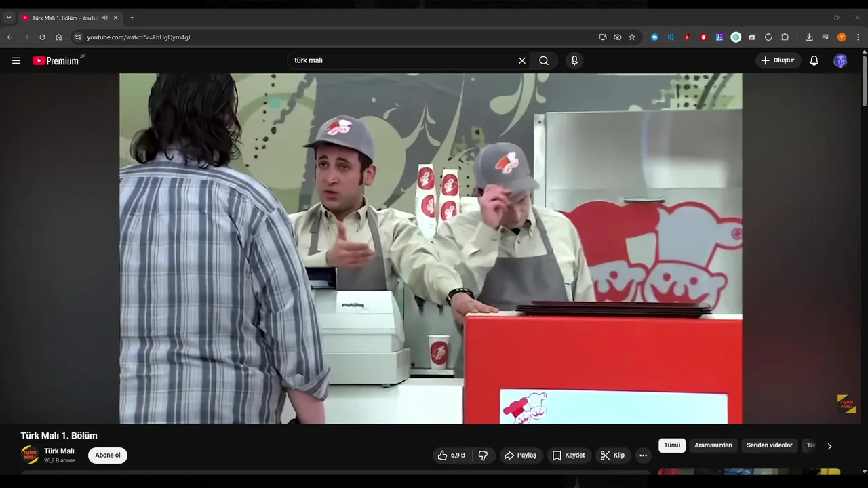
Task: Open blue sound-waves extension icon
Action: [x=671, y=37]
